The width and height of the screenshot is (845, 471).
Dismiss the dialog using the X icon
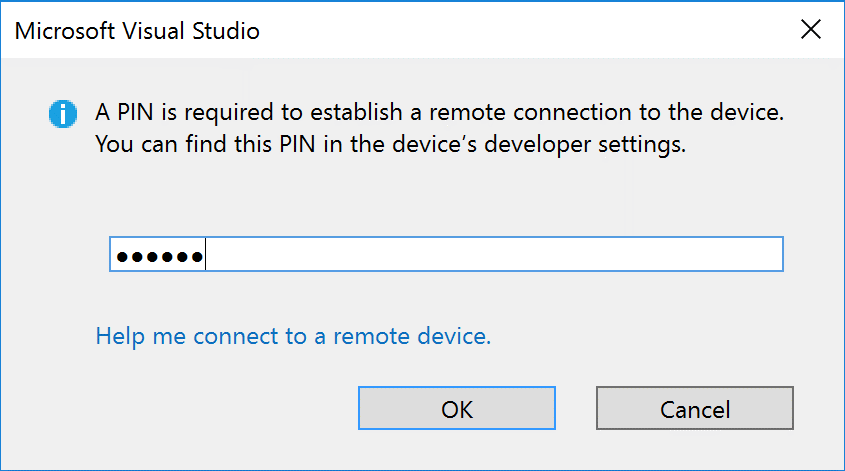point(811,30)
